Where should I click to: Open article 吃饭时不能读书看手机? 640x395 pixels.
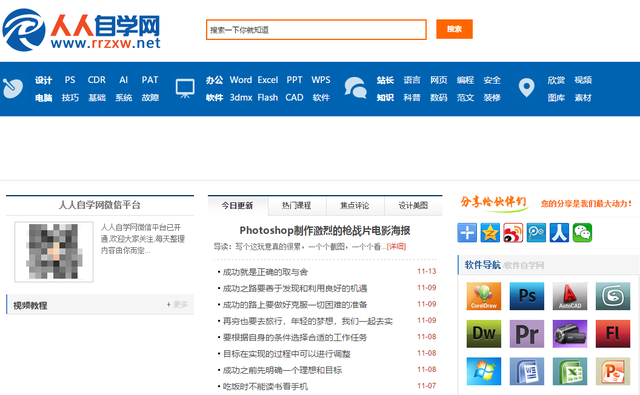pyautogui.click(x=265, y=386)
